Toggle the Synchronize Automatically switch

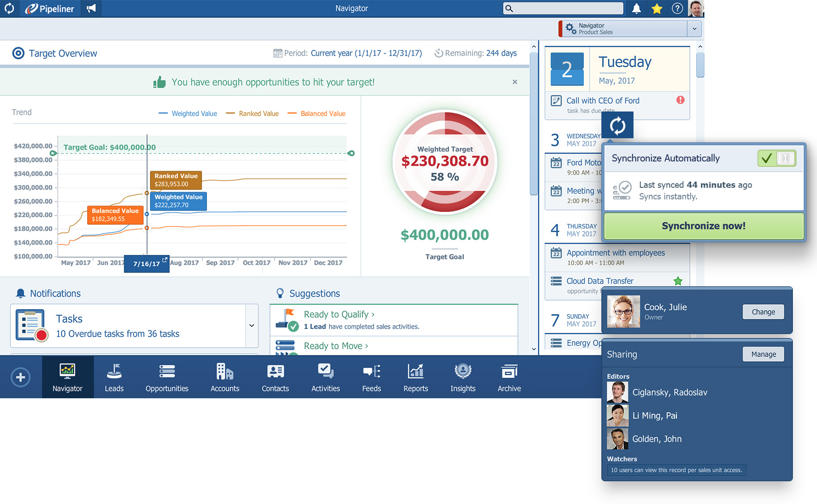(x=776, y=158)
